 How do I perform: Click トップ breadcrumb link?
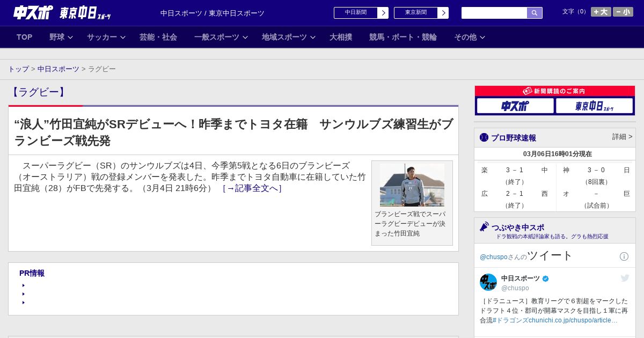click(18, 69)
